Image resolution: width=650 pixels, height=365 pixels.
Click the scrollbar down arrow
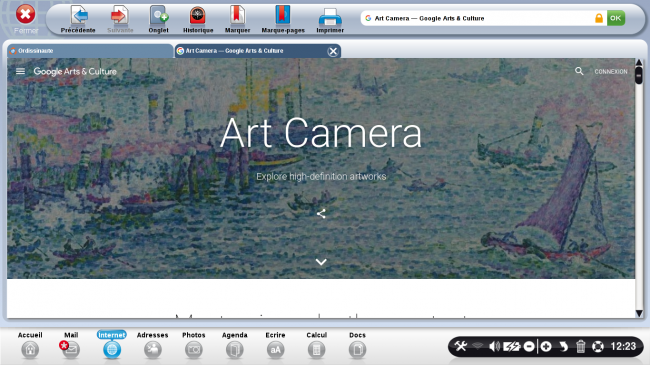click(639, 313)
